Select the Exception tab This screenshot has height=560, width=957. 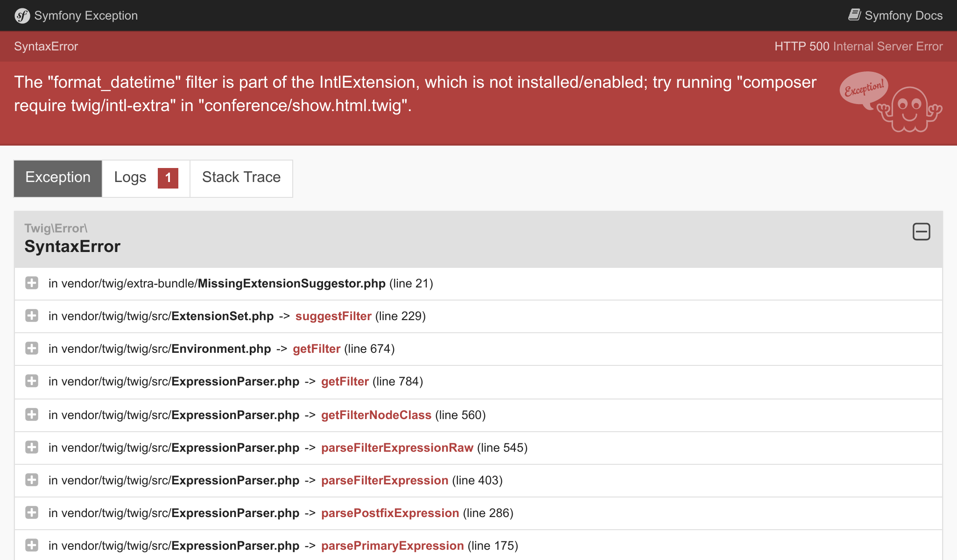(57, 177)
